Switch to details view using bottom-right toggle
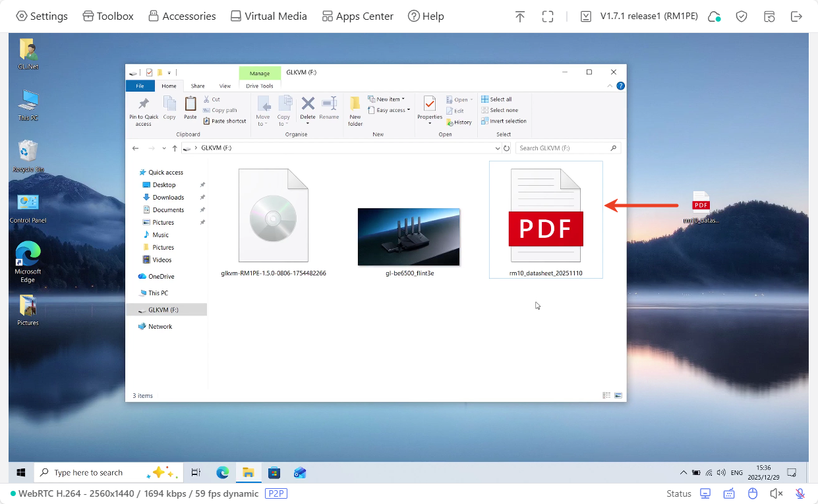This screenshot has width=818, height=504. 606,395
